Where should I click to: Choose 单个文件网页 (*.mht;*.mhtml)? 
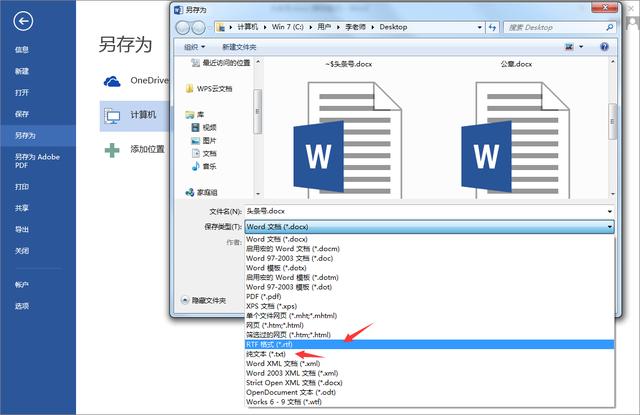click(x=430, y=315)
